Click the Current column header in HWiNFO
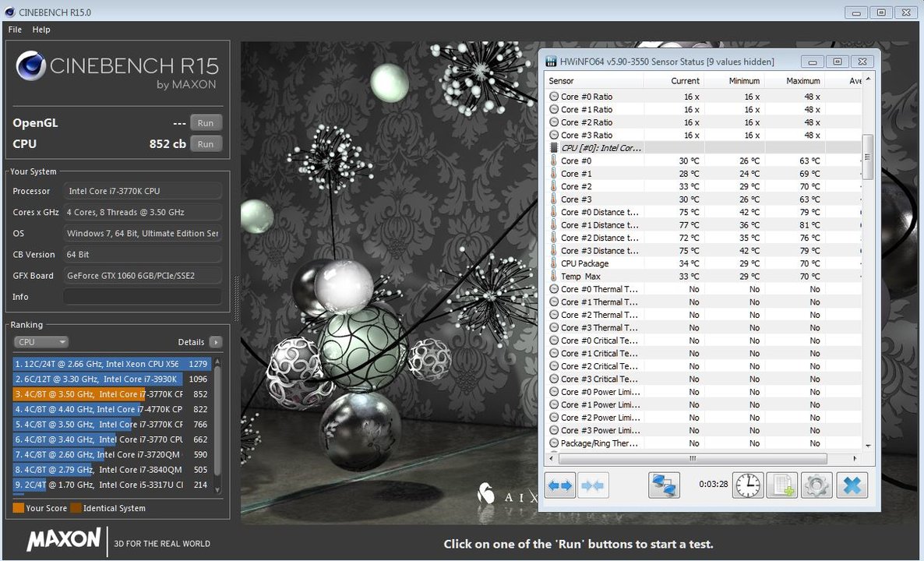The image size is (924, 561). [x=674, y=81]
